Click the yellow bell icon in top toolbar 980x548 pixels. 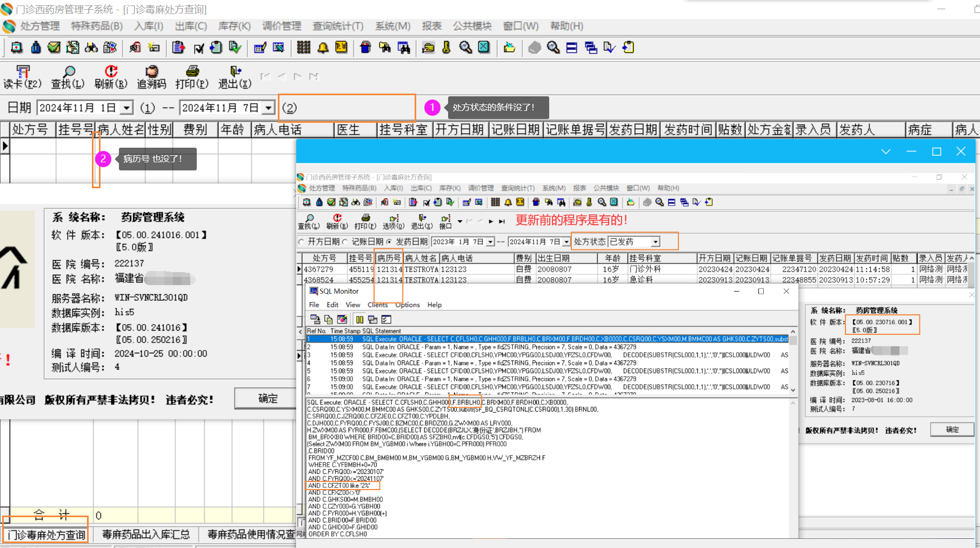323,48
